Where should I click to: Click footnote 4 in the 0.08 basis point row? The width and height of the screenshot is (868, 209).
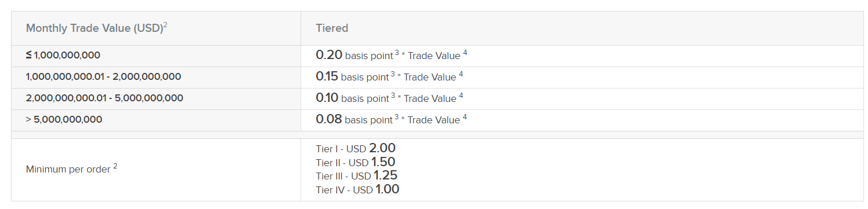coord(465,118)
